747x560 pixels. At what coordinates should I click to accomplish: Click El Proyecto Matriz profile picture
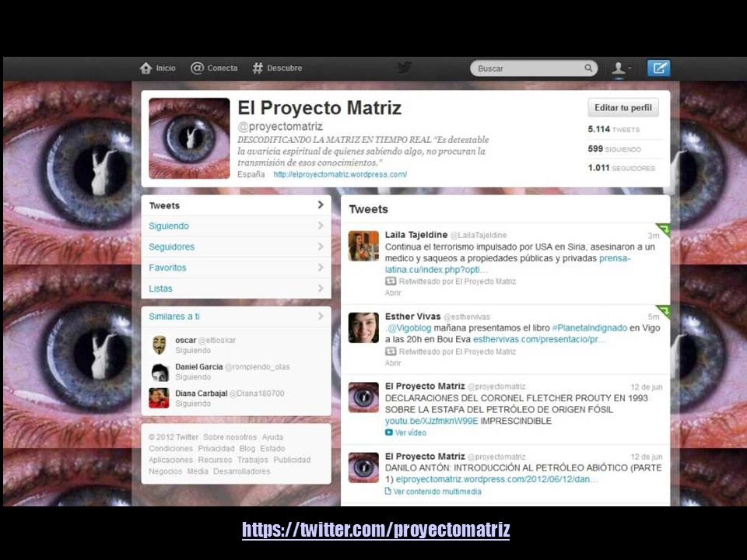[x=189, y=138]
